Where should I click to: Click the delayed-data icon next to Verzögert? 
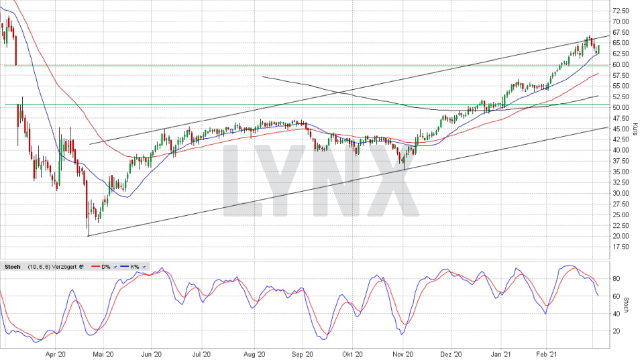81,267
